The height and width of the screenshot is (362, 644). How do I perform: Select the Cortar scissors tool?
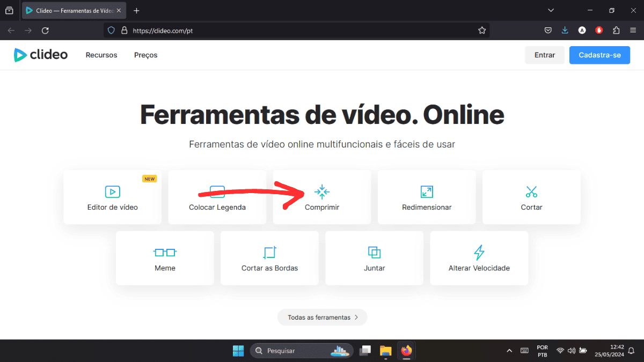(531, 197)
